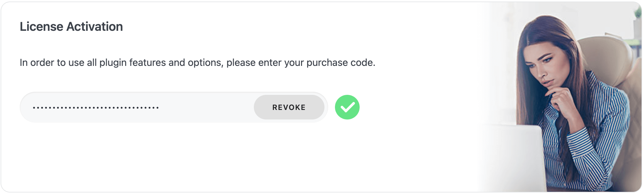The width and height of the screenshot is (644, 194).
Task: Click the words "purchase code" in description
Action: tap(340, 63)
